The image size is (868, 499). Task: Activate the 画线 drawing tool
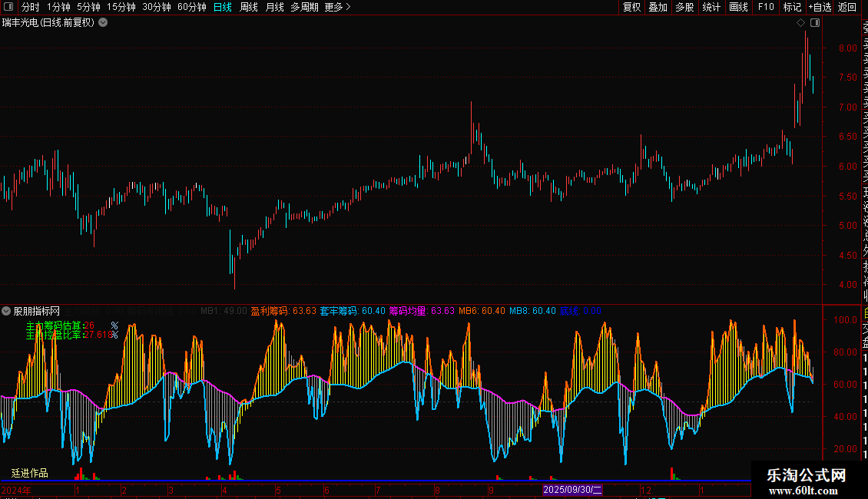(x=738, y=7)
